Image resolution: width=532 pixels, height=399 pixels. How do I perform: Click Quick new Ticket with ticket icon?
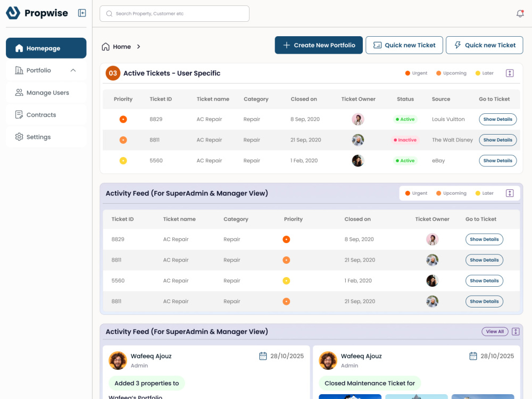click(404, 45)
